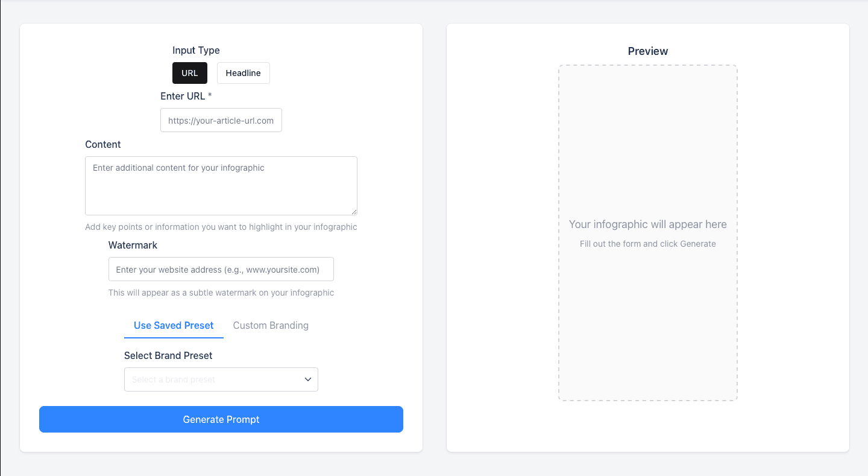Click the subtle watermark hint text

click(x=221, y=293)
